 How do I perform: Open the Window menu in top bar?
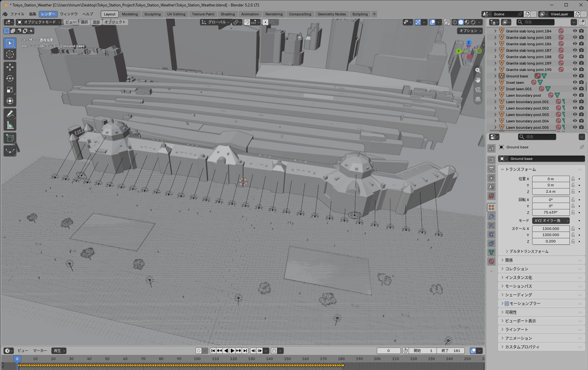click(x=69, y=14)
